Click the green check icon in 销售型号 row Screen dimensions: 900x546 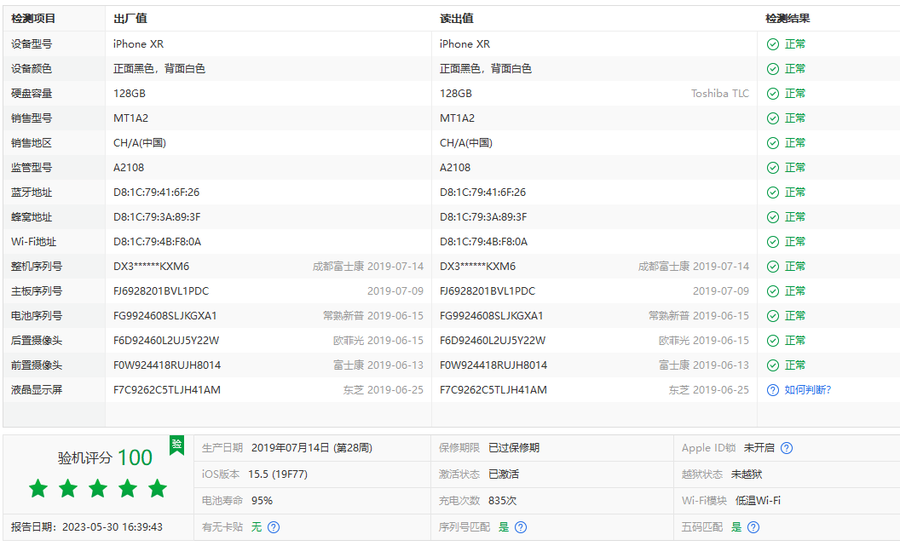pos(773,118)
